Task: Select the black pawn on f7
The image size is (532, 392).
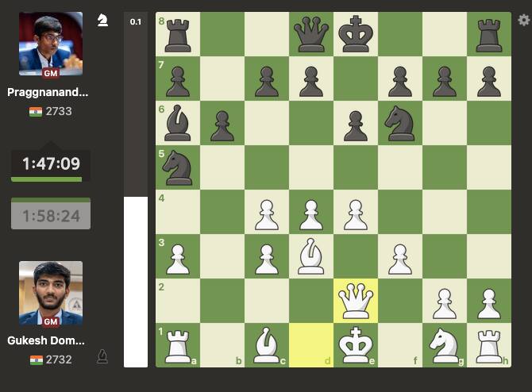Action: (x=400, y=82)
